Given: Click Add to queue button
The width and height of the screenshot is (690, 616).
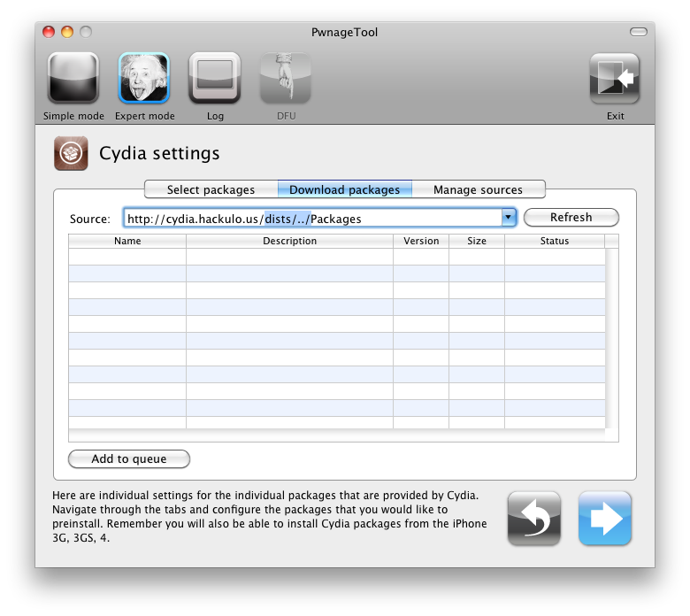Looking at the screenshot, I should tap(129, 458).
